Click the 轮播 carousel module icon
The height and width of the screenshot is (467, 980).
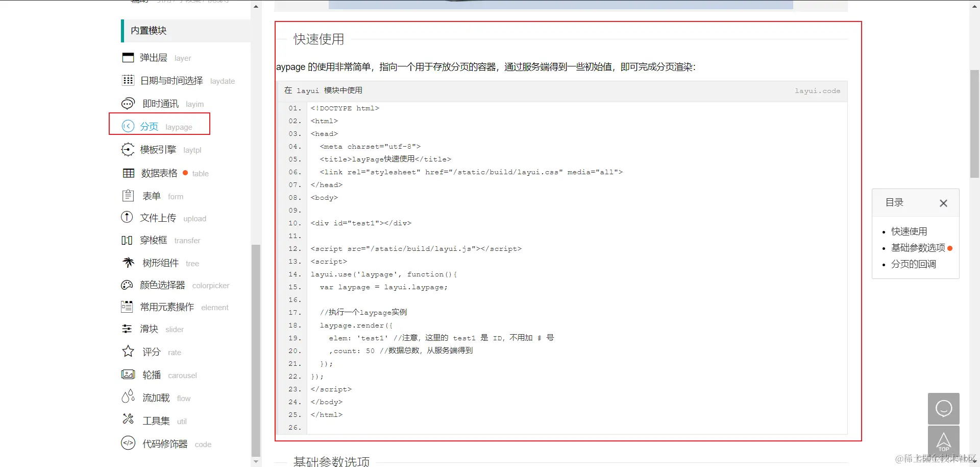[x=128, y=374]
